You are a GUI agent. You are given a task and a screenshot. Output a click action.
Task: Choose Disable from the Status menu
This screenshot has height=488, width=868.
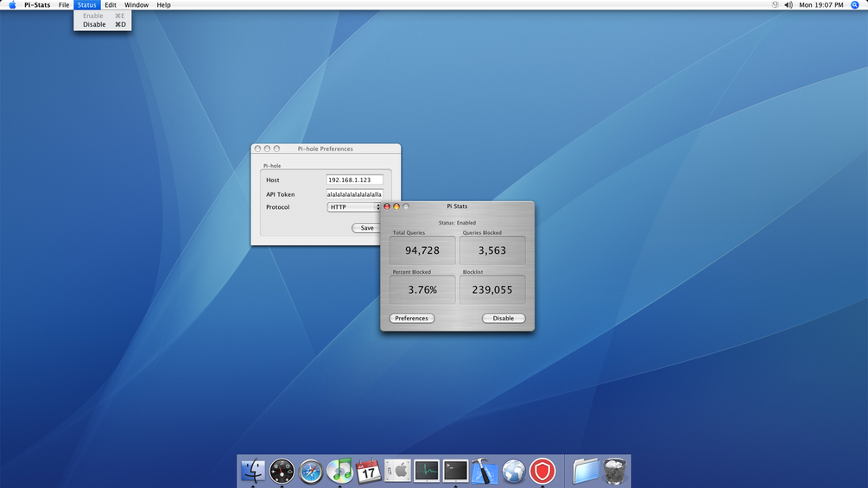click(x=103, y=24)
